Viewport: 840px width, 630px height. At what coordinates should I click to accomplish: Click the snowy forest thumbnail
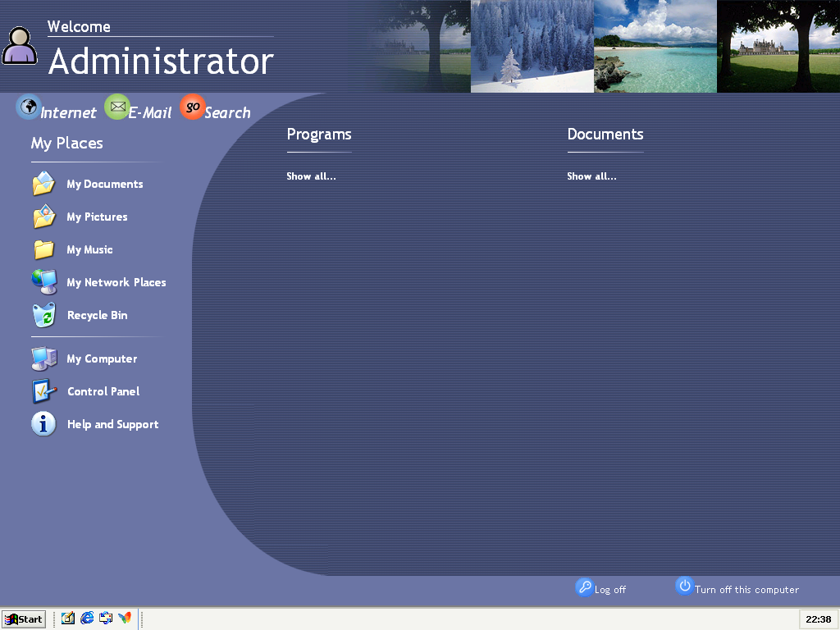(532, 46)
